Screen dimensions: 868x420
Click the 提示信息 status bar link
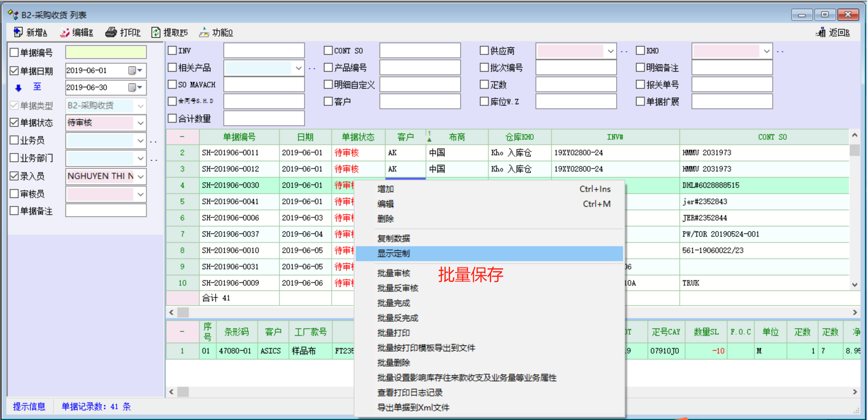[29, 406]
